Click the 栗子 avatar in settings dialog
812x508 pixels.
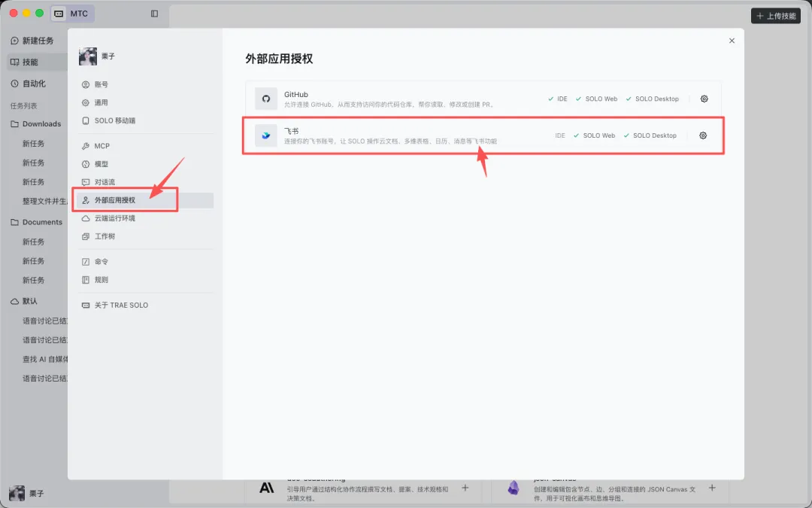(88, 56)
